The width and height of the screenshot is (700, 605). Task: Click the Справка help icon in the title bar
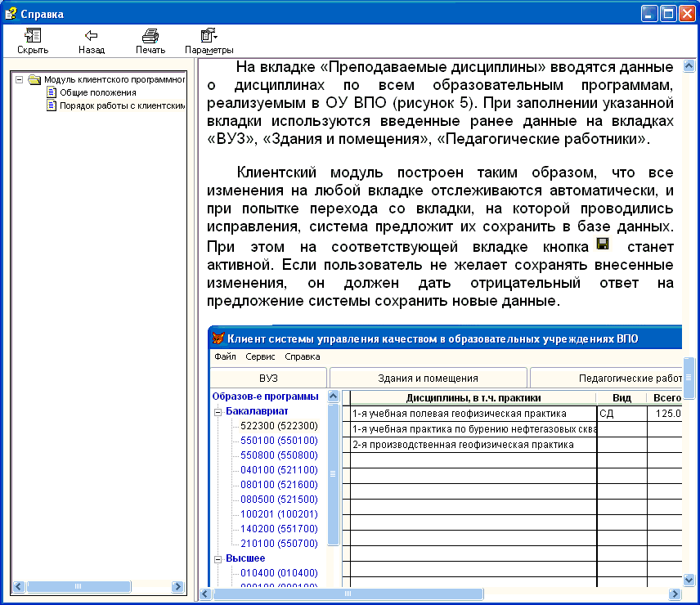tap(11, 13)
